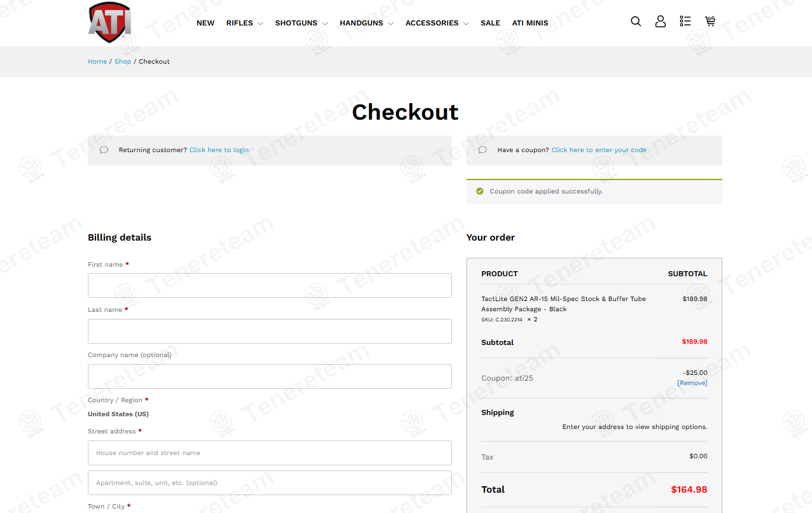Screen dimensions: 812x513
Task: Click the street address house number field
Action: point(269,453)
